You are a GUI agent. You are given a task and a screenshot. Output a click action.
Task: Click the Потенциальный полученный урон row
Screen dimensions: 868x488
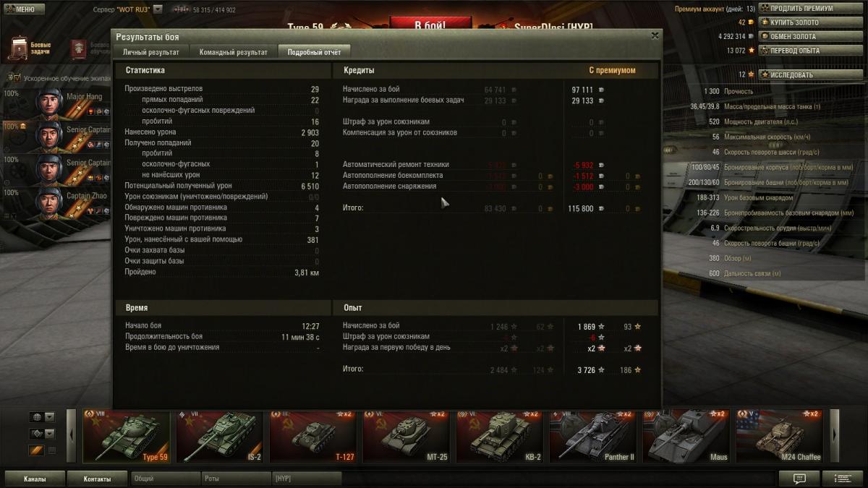221,186
